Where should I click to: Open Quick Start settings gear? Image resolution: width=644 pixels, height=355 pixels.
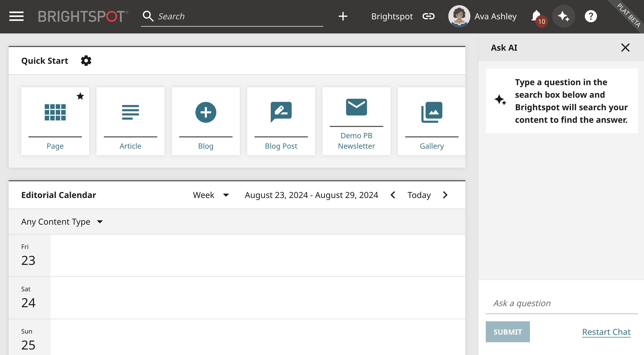[86, 61]
